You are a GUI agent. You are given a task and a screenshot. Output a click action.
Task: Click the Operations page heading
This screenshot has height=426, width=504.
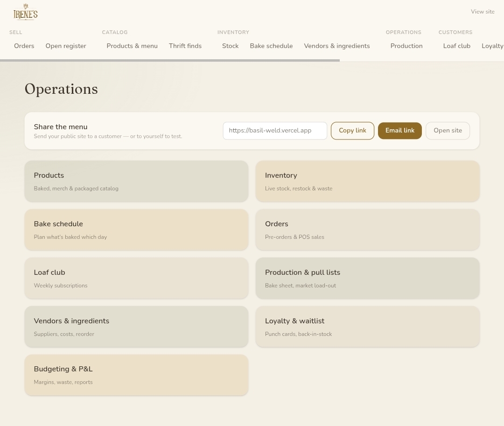61,89
